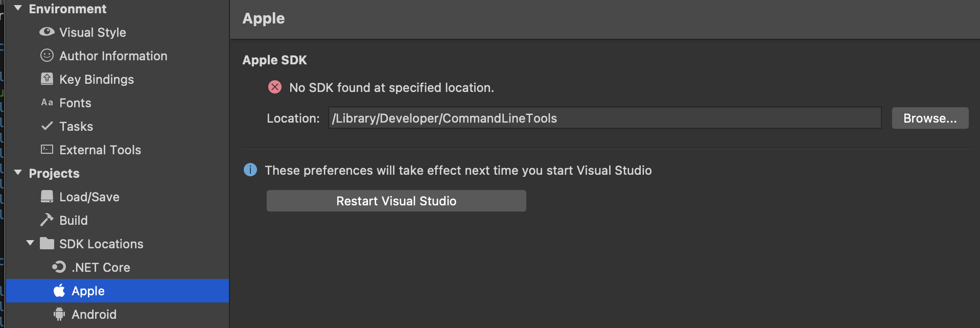The width and height of the screenshot is (980, 328).
Task: Collapse the Projects section triangle
Action: pyautogui.click(x=18, y=173)
